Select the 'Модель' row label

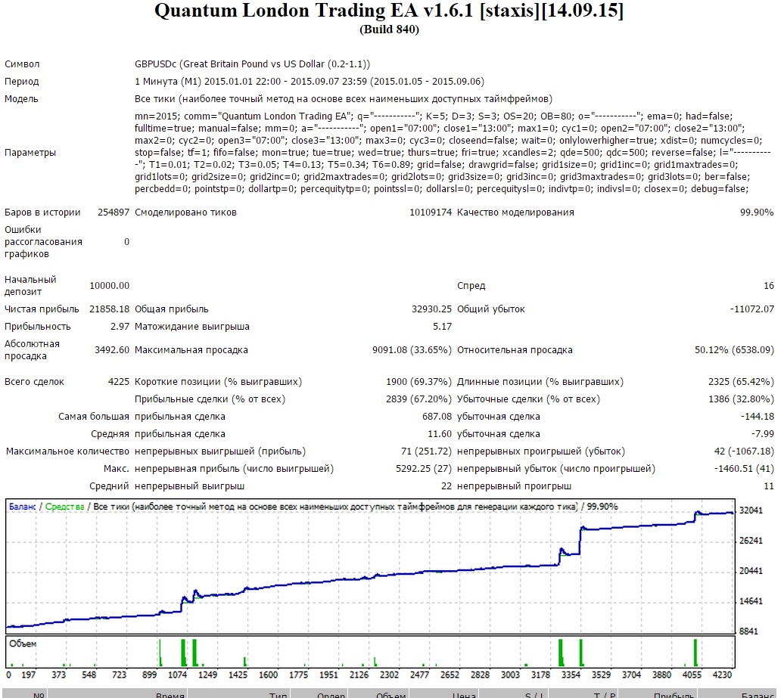(x=21, y=99)
